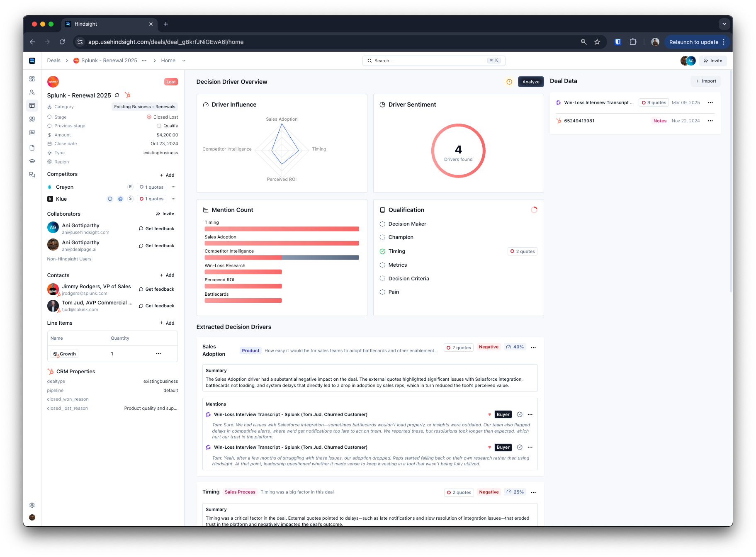This screenshot has width=756, height=557.
Task: Click the orange warning icon beside Analyze
Action: (509, 82)
